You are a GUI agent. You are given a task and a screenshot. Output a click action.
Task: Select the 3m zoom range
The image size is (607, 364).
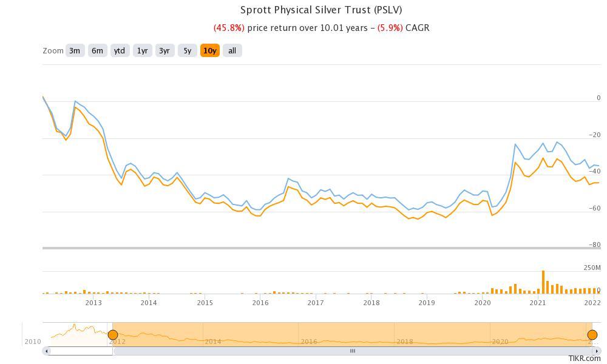click(75, 50)
